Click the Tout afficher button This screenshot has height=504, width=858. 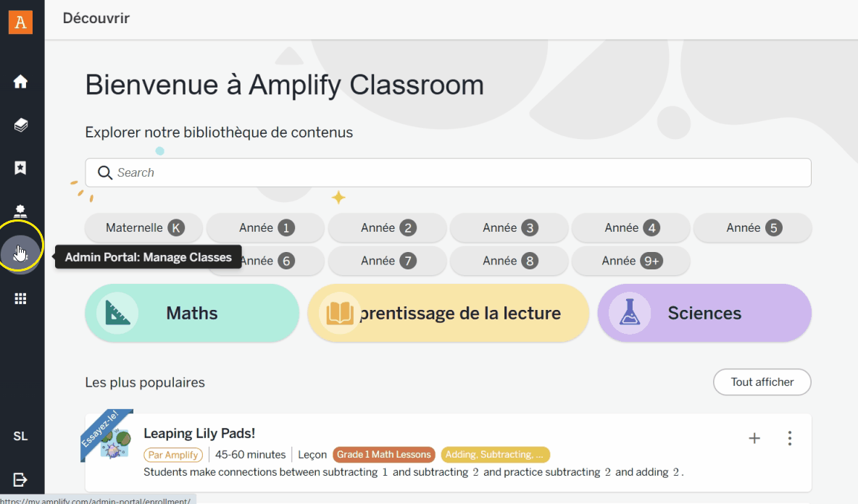tap(762, 382)
